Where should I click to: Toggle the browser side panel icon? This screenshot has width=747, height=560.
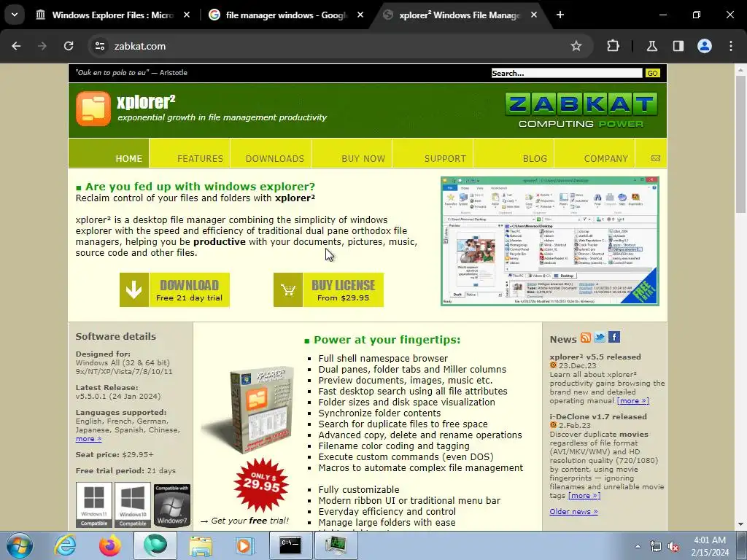[x=678, y=46]
